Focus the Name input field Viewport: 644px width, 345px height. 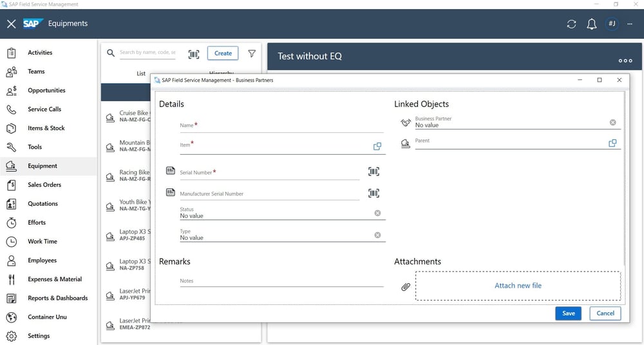(281, 126)
